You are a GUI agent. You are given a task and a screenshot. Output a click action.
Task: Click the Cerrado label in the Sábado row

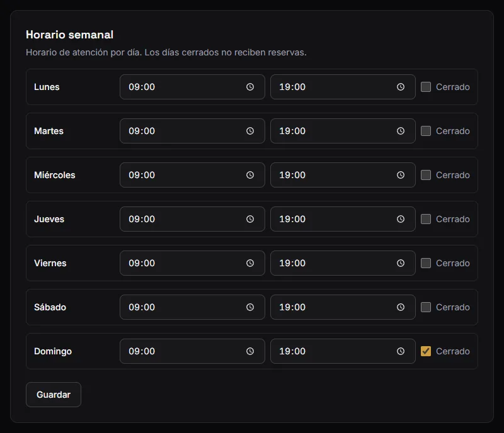point(452,307)
